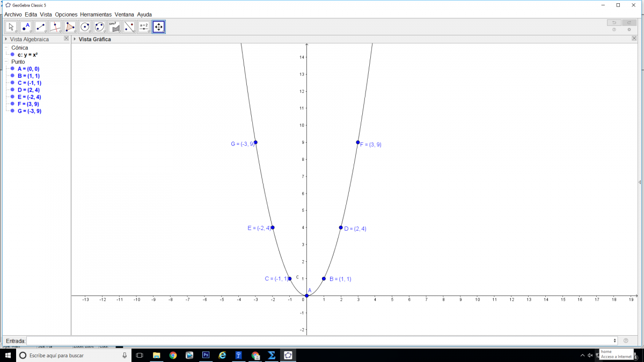Open the Vista menu

pos(46,14)
